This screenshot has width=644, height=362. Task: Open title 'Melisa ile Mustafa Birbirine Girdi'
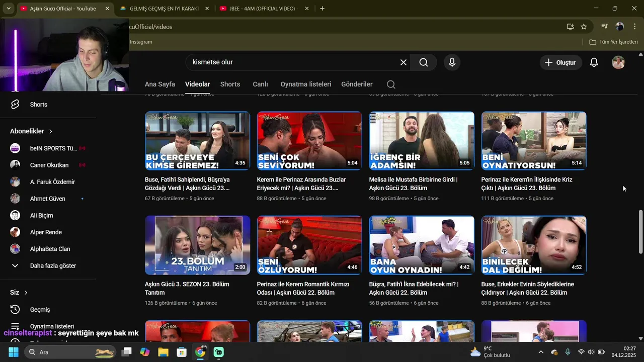click(413, 184)
